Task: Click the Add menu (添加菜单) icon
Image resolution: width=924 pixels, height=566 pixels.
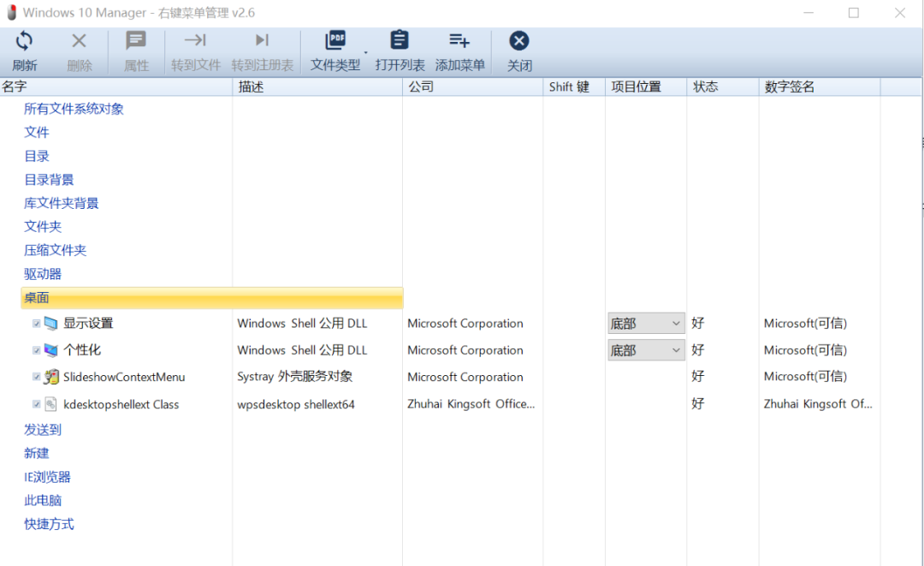Action: [459, 41]
